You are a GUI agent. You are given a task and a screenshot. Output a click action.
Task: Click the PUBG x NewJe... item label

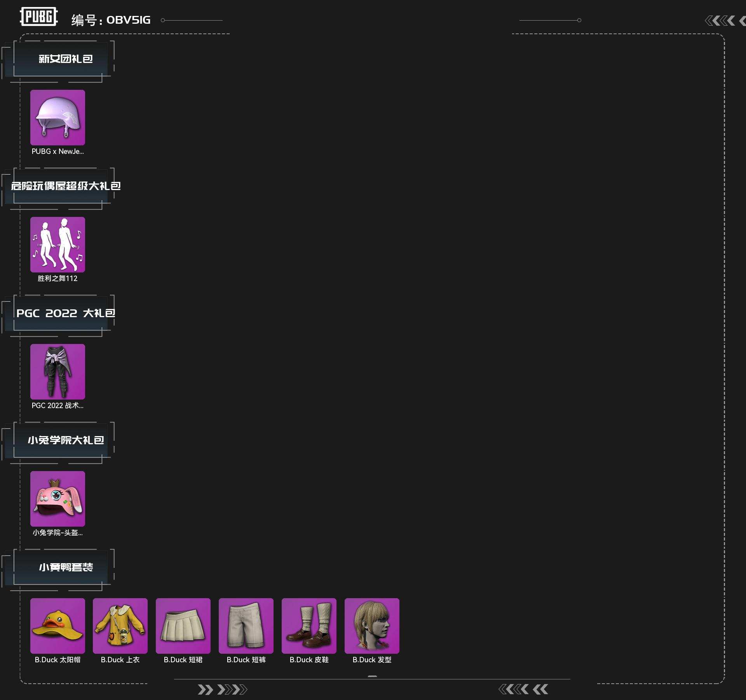coord(58,152)
